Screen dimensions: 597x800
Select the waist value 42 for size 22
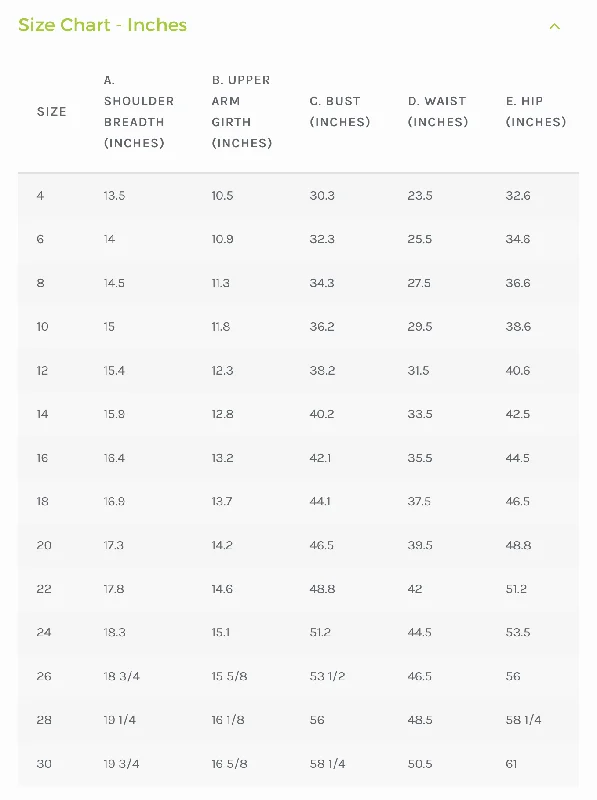415,589
